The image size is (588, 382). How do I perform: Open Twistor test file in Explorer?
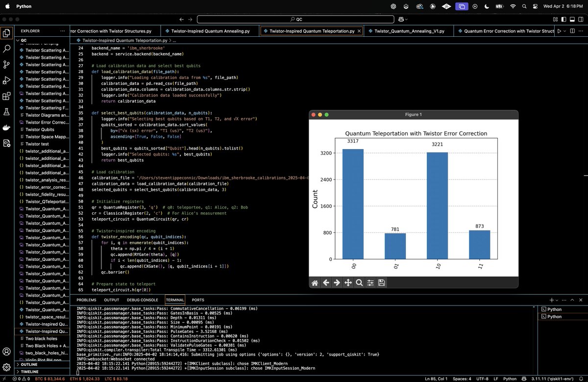coord(43,144)
